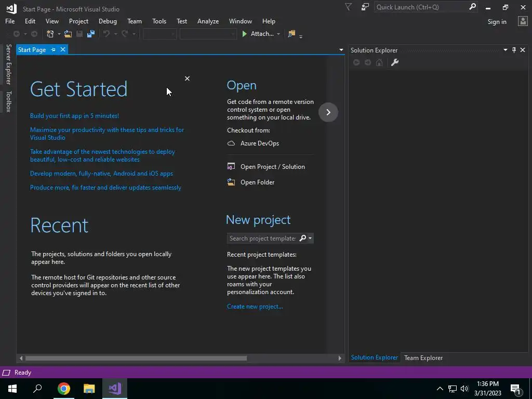
Task: Click the New Project toolbar icon
Action: pyautogui.click(x=50, y=34)
